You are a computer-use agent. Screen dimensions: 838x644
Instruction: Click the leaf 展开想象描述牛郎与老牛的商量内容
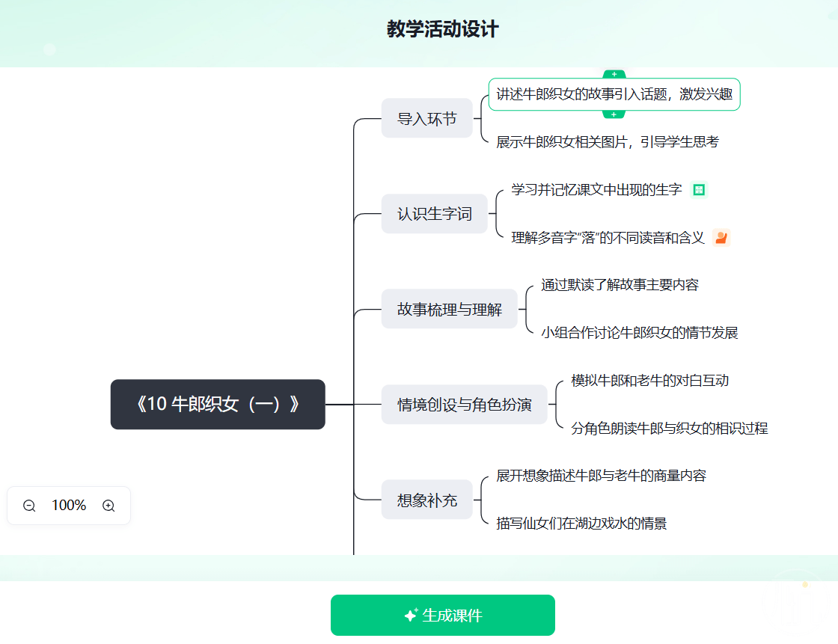pos(602,476)
